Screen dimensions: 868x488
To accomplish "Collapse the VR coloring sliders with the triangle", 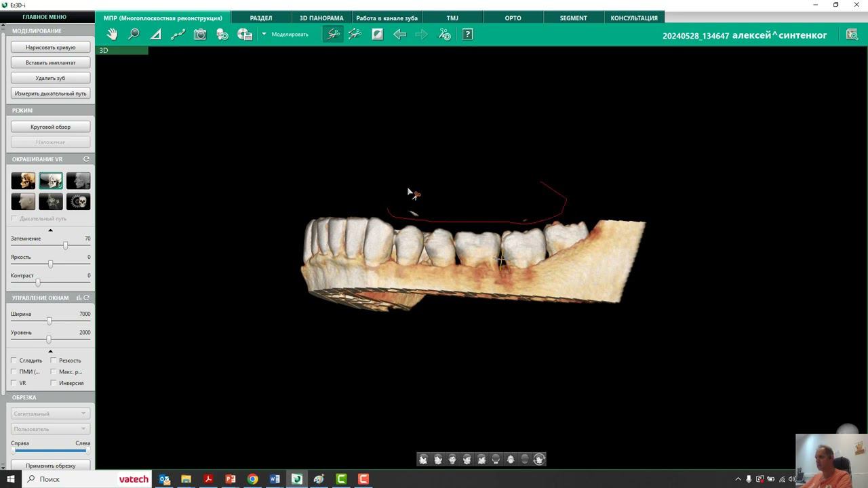I will pos(50,230).
